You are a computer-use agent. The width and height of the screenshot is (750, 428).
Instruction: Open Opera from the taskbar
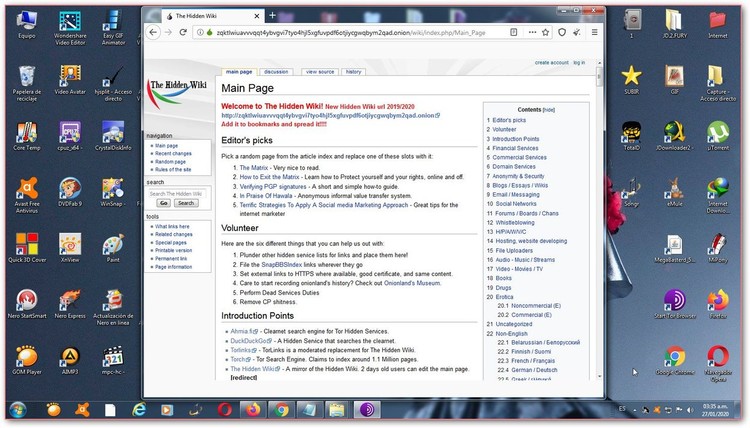[224, 410]
